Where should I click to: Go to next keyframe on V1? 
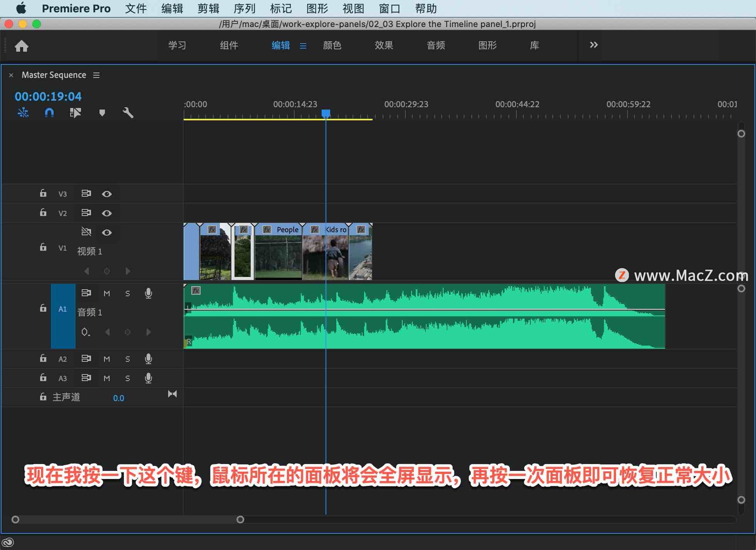coord(128,271)
